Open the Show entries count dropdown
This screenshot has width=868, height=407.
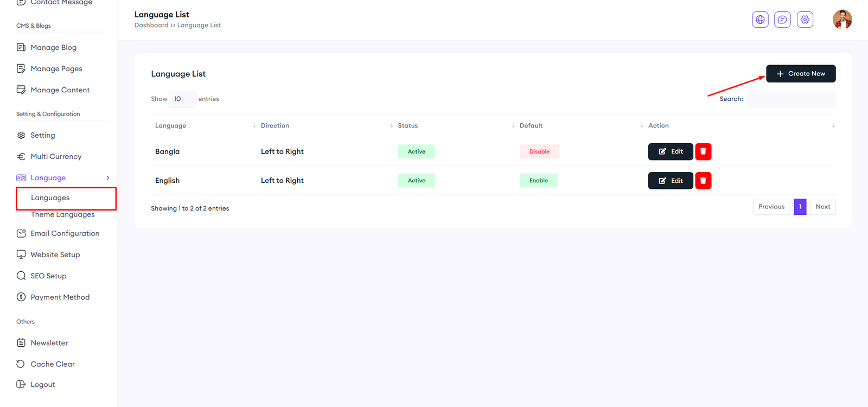coord(182,99)
